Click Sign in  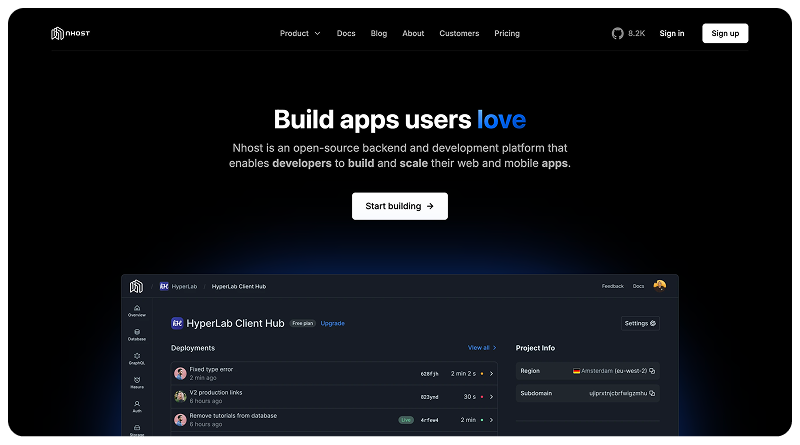(672, 33)
